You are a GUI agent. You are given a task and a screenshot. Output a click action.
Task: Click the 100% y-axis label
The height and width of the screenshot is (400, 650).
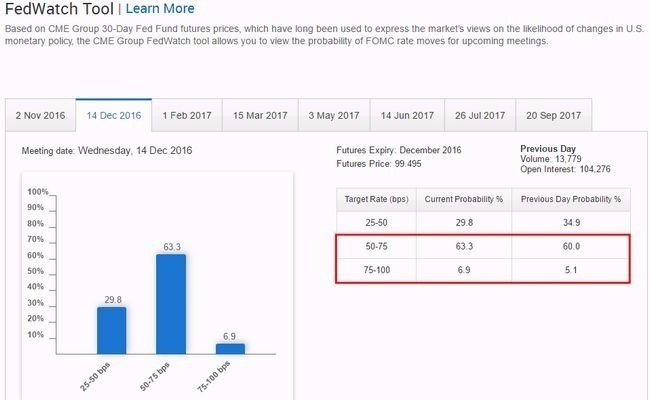click(38, 192)
